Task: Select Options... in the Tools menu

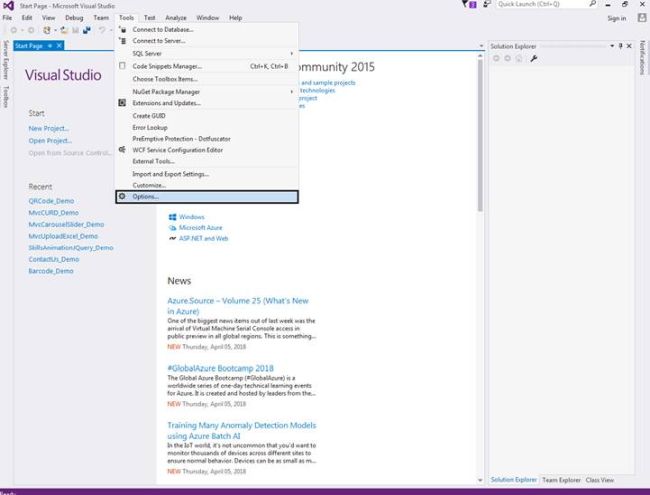Action: (207, 197)
